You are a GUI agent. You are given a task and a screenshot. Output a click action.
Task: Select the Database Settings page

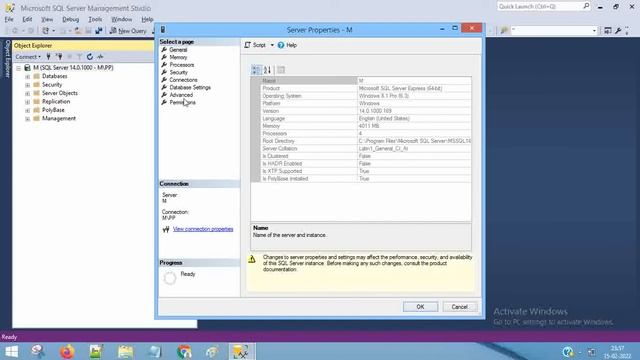190,87
